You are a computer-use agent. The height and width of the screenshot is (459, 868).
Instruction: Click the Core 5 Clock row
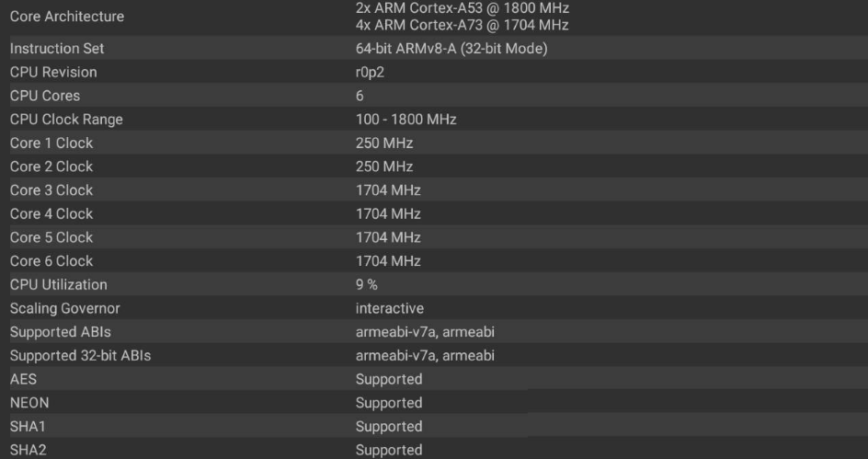[x=434, y=237]
